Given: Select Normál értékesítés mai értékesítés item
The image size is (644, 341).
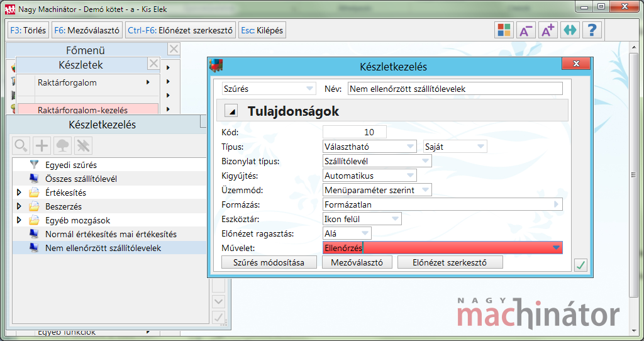Looking at the screenshot, I should tap(109, 234).
